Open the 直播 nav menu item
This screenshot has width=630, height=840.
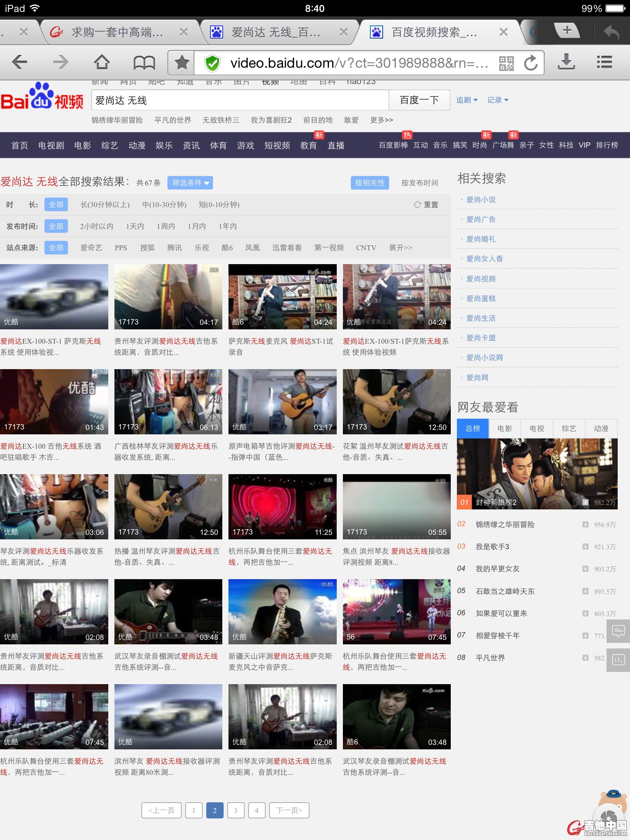point(336,146)
